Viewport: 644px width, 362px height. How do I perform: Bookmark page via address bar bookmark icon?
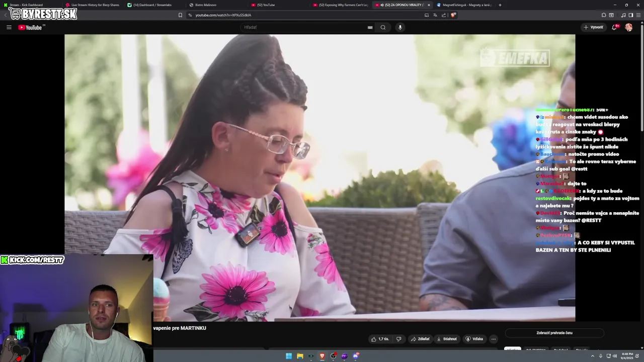[x=180, y=15]
